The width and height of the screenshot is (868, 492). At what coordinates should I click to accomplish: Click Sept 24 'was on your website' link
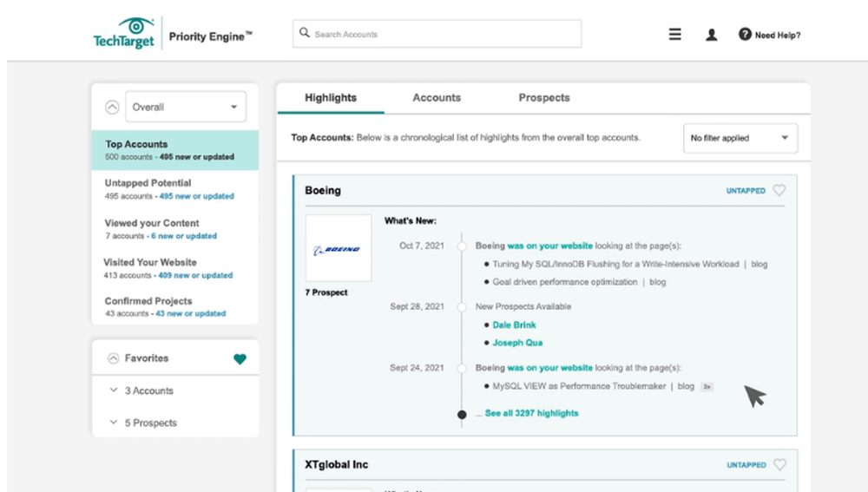coord(549,367)
